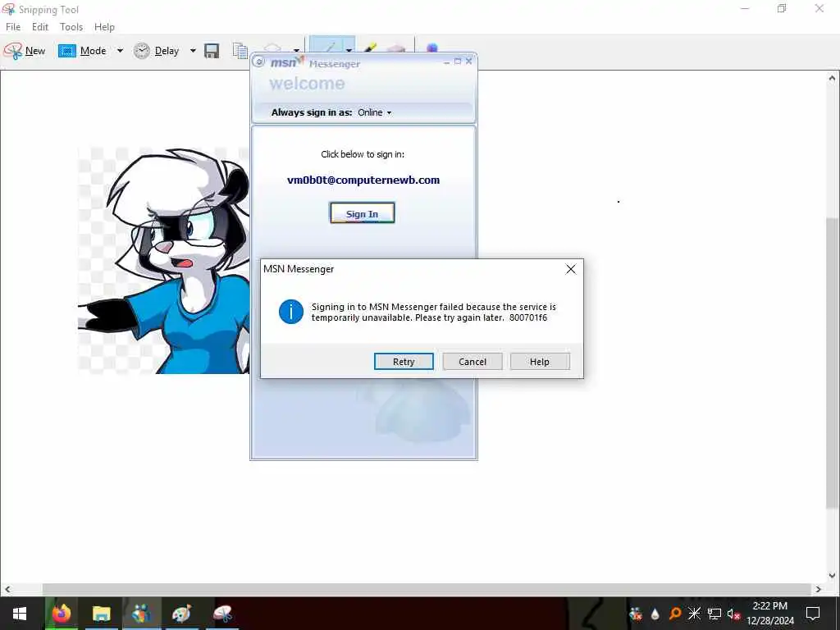Open the Mode dropdown arrow
840x630 pixels.
click(x=120, y=51)
